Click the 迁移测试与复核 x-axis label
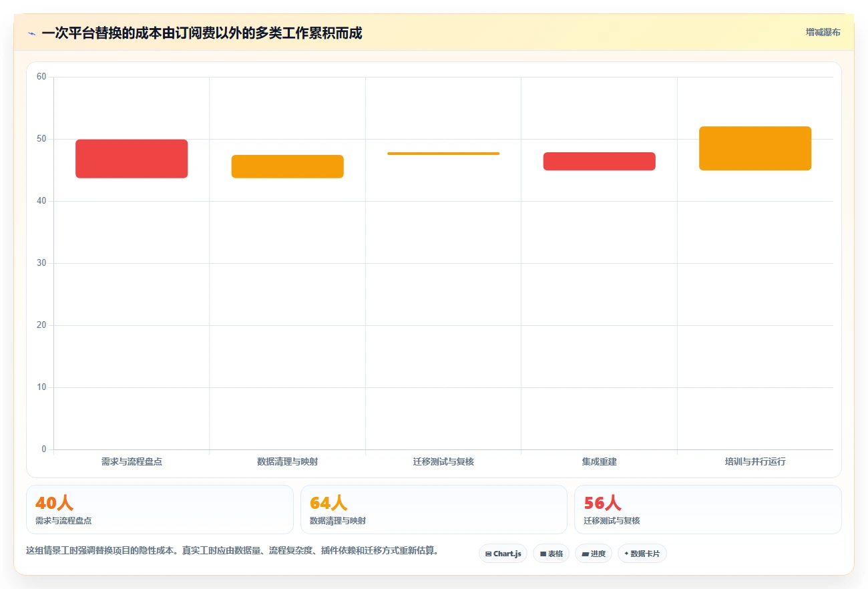868x589 pixels. [x=443, y=461]
